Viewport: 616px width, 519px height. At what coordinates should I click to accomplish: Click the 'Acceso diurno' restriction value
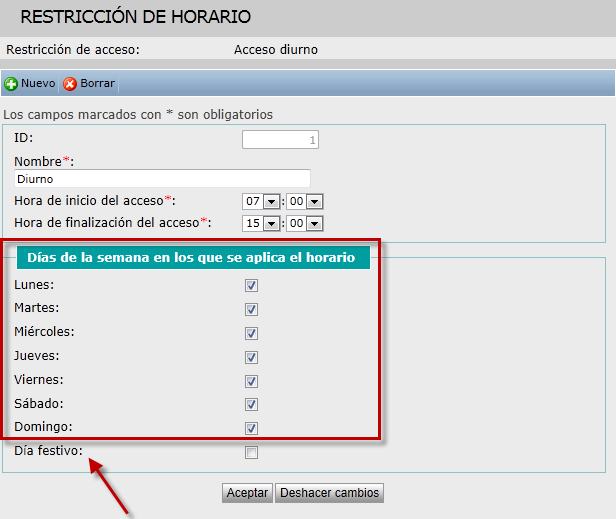pyautogui.click(x=276, y=50)
